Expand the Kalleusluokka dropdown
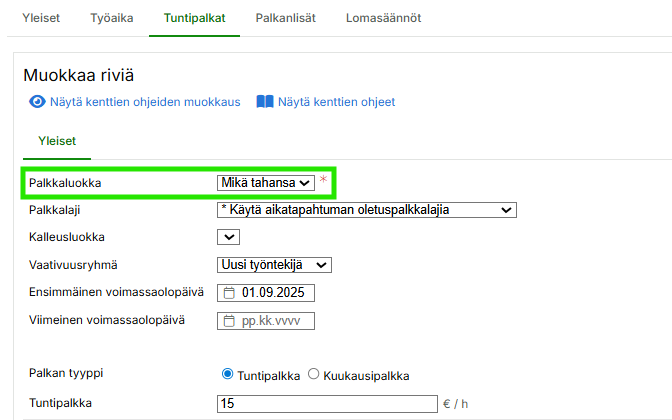 228,237
